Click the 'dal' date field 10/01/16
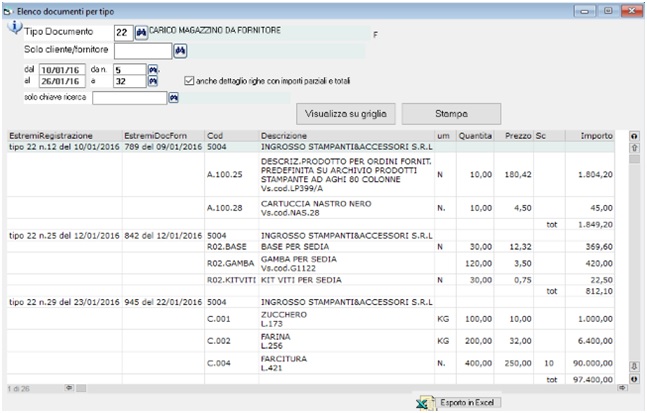 coord(62,70)
